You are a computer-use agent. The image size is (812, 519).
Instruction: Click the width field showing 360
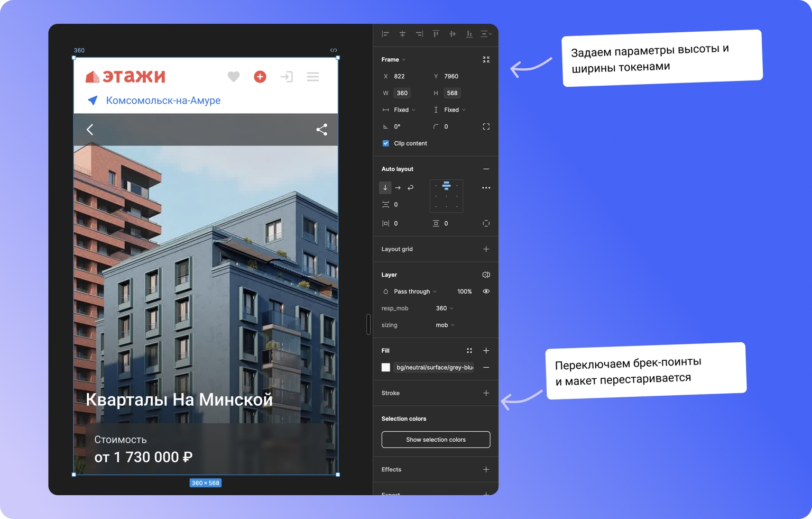coord(402,93)
